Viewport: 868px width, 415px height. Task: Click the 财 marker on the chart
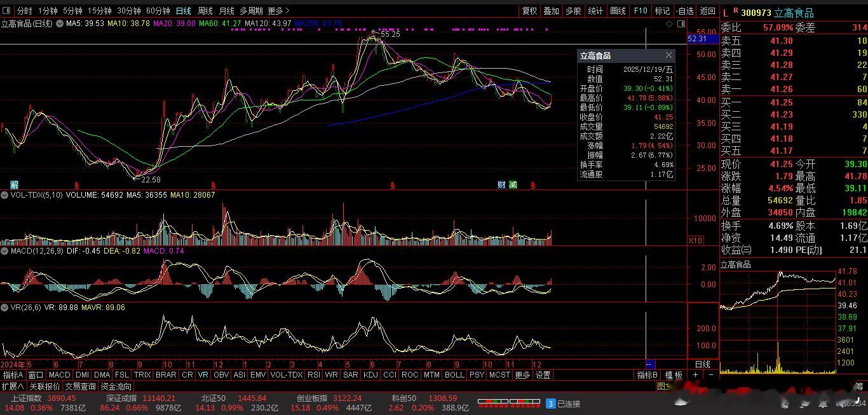[501, 185]
